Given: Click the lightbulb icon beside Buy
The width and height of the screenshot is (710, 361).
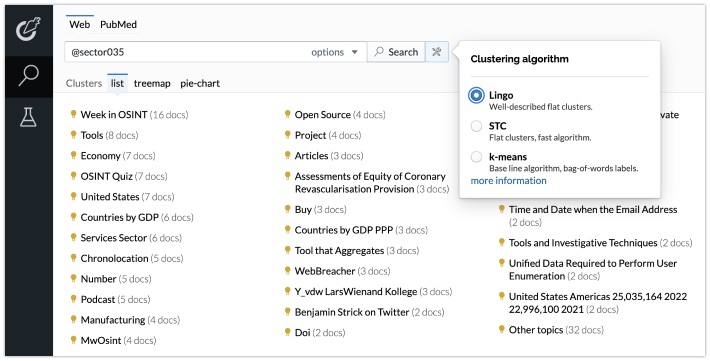Looking at the screenshot, I should [287, 208].
